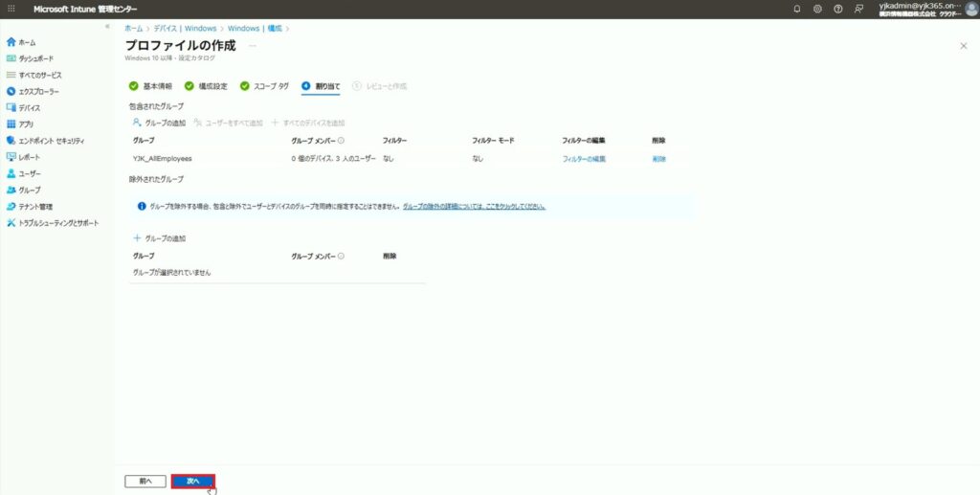
Task: Click the help question mark icon
Action: click(x=838, y=9)
